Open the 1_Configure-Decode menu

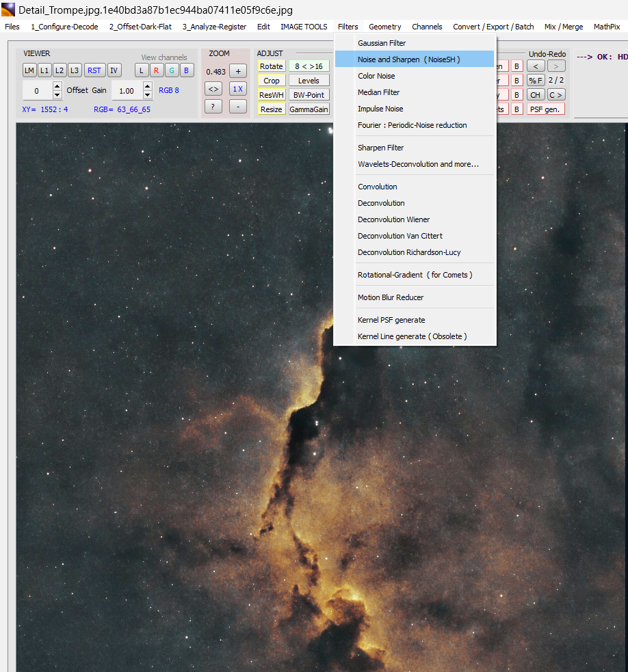[64, 27]
